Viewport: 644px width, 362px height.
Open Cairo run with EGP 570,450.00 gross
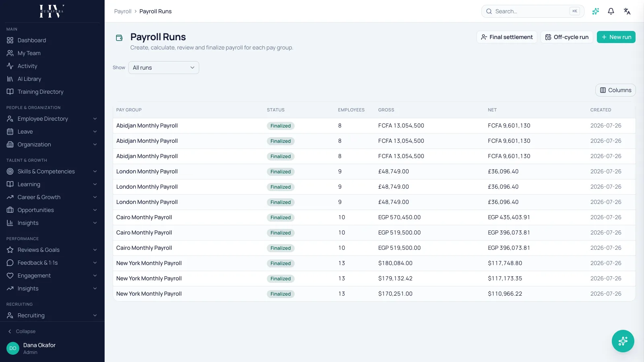click(374, 217)
